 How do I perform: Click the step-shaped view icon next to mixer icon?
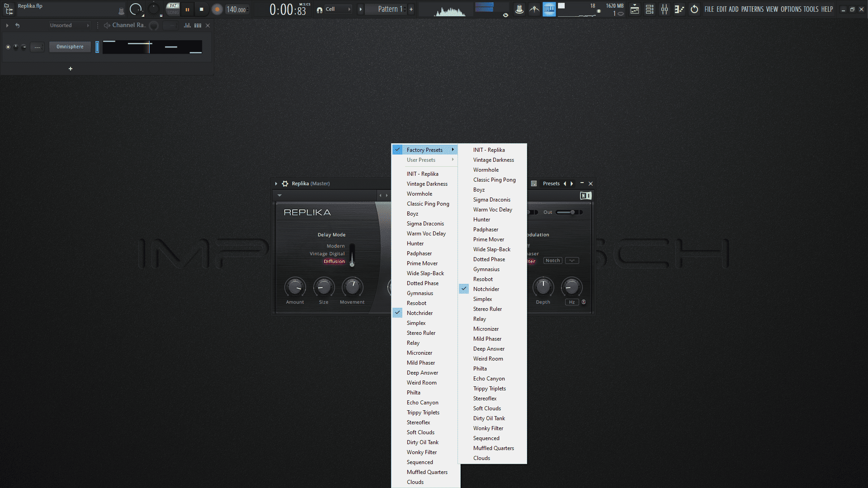pyautogui.click(x=679, y=9)
